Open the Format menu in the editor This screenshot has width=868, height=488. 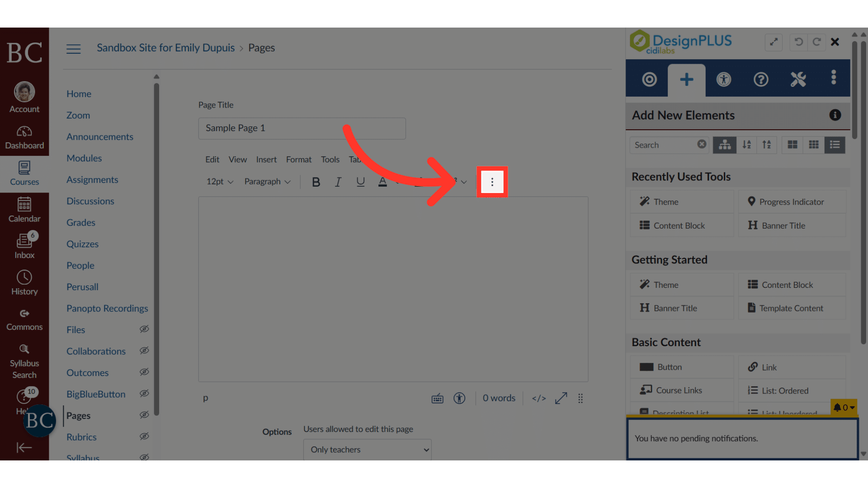point(298,159)
